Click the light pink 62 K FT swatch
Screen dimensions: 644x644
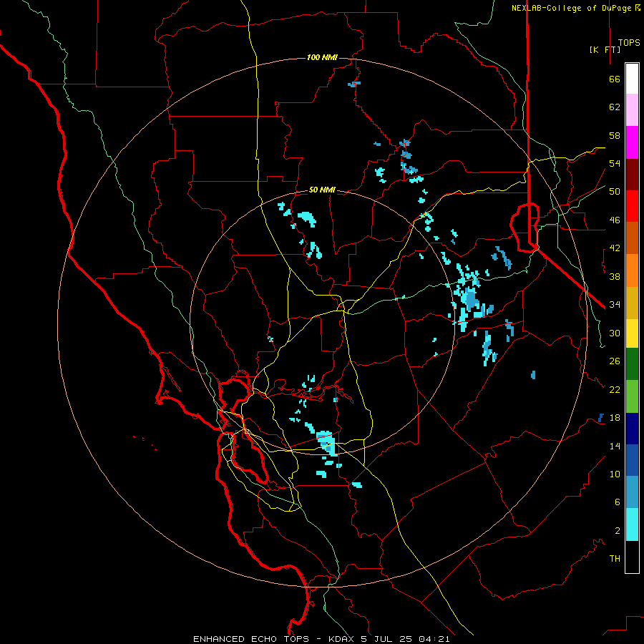[632, 109]
